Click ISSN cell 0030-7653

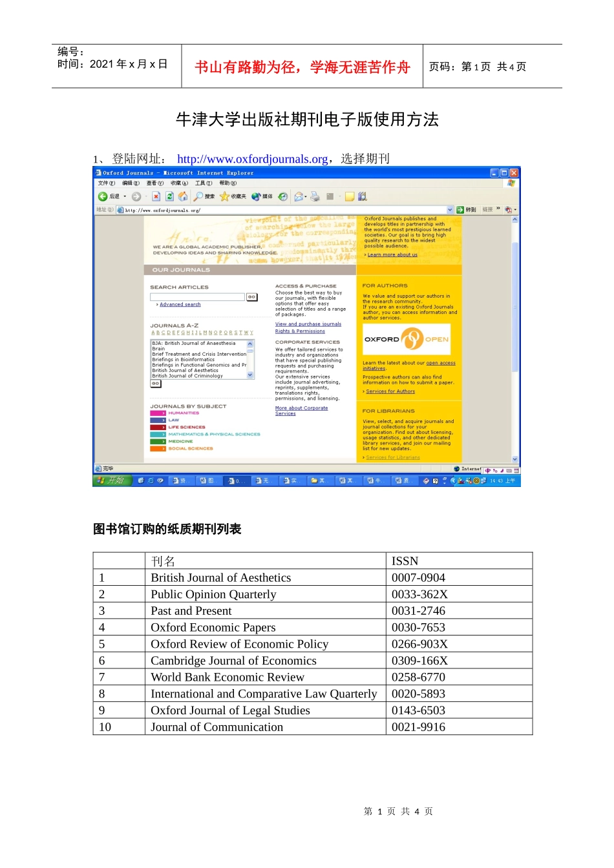[459, 627]
